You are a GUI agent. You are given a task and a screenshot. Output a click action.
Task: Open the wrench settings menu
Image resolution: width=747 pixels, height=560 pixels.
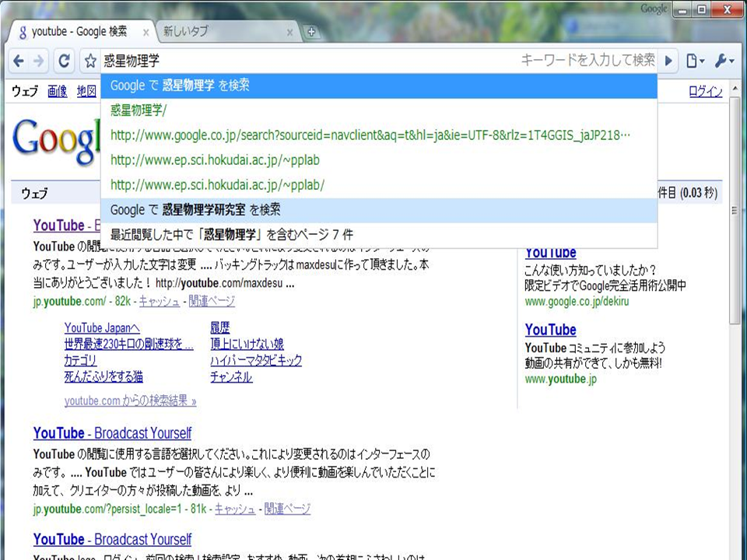coord(724,61)
